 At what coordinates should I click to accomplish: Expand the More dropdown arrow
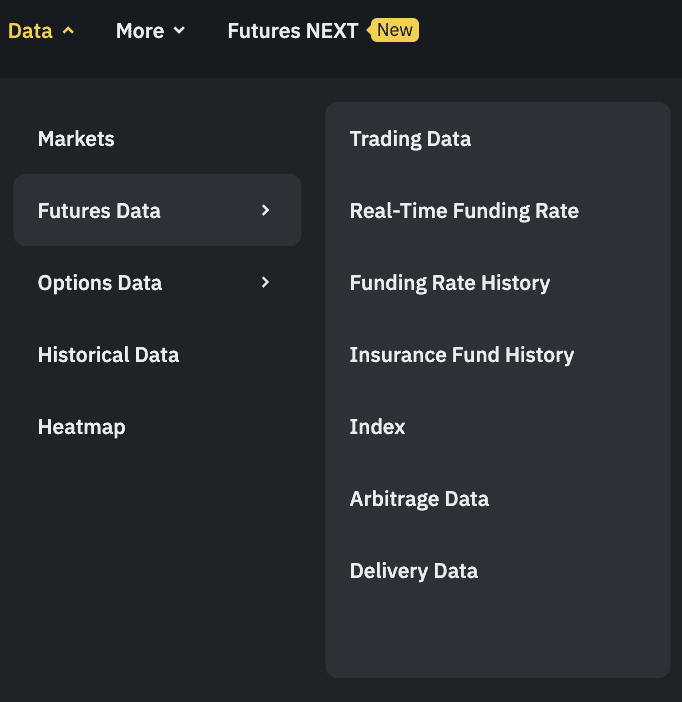180,31
